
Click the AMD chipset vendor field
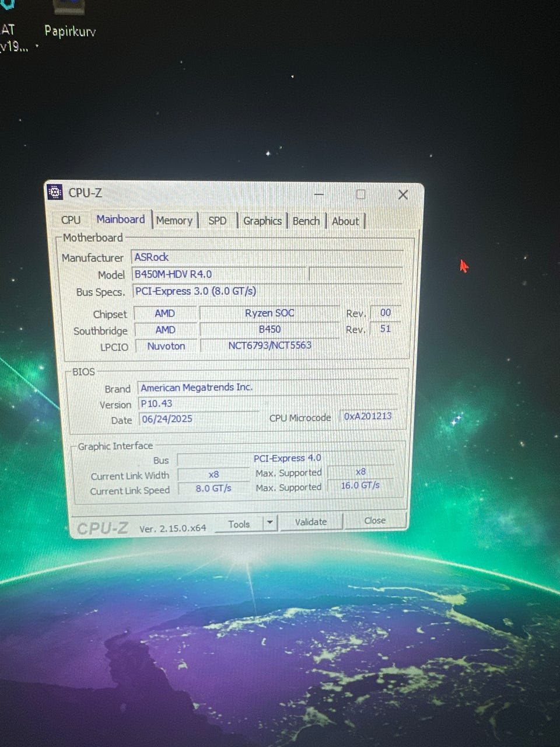click(165, 313)
